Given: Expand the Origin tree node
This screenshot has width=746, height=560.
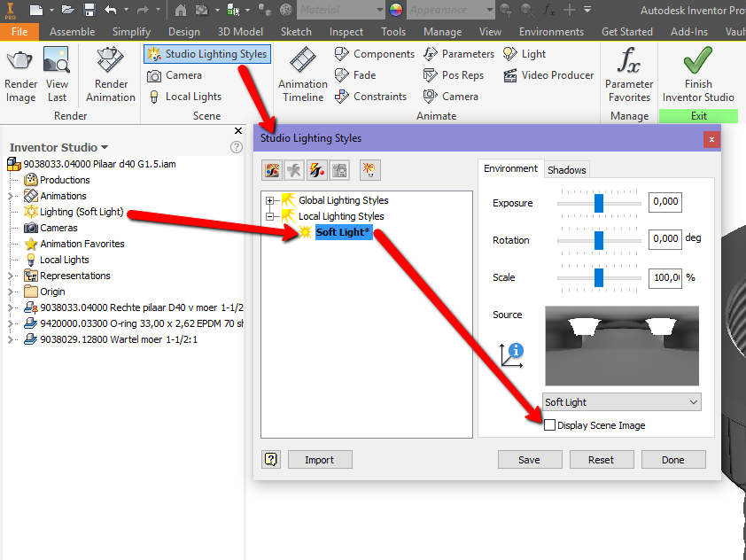Looking at the screenshot, I should pyautogui.click(x=11, y=292).
